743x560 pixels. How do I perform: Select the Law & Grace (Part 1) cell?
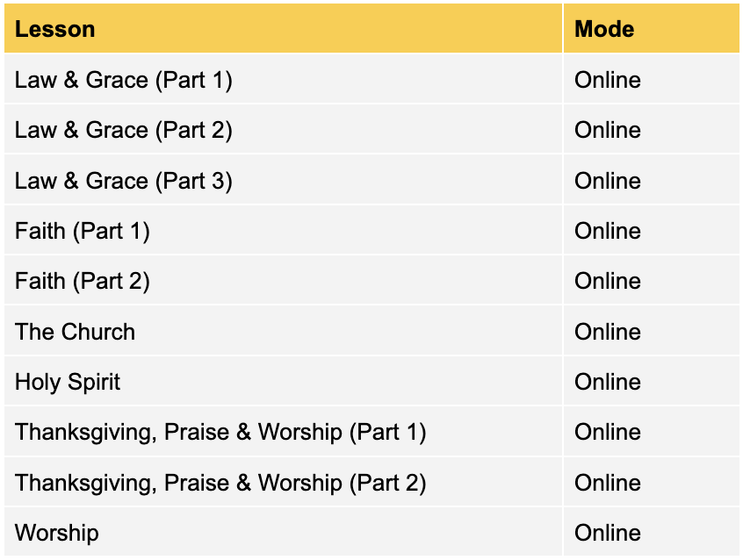(123, 80)
